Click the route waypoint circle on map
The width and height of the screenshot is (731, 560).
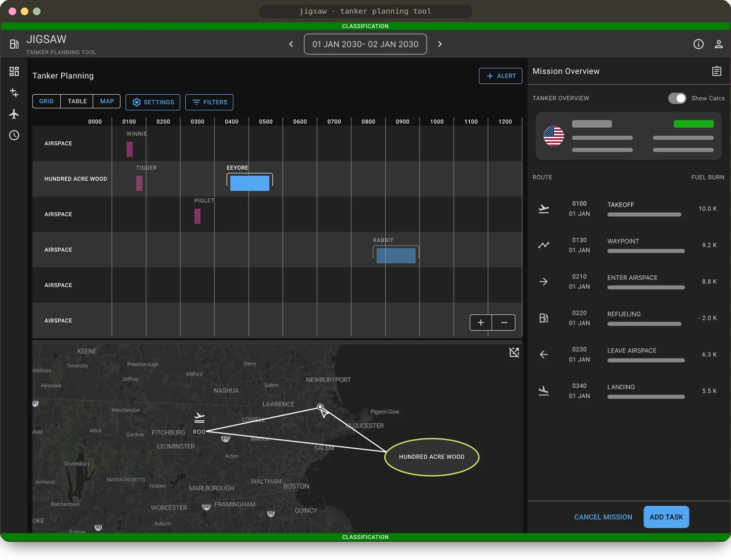pyautogui.click(x=320, y=407)
